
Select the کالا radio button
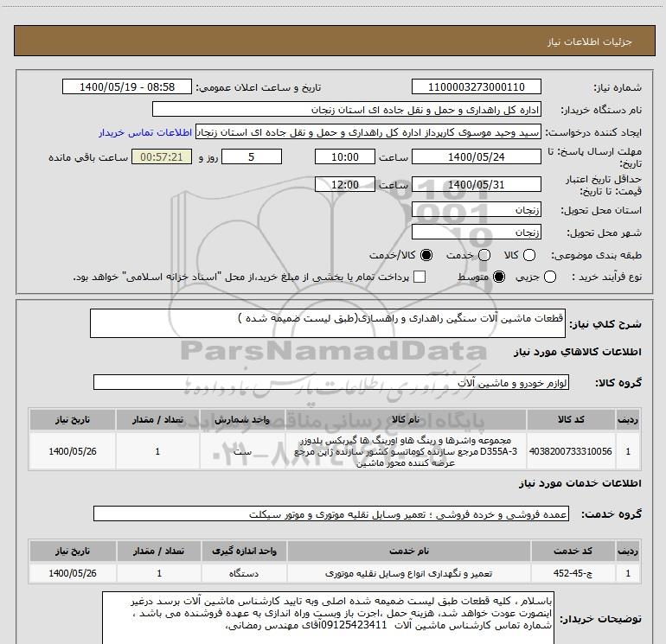tap(529, 255)
